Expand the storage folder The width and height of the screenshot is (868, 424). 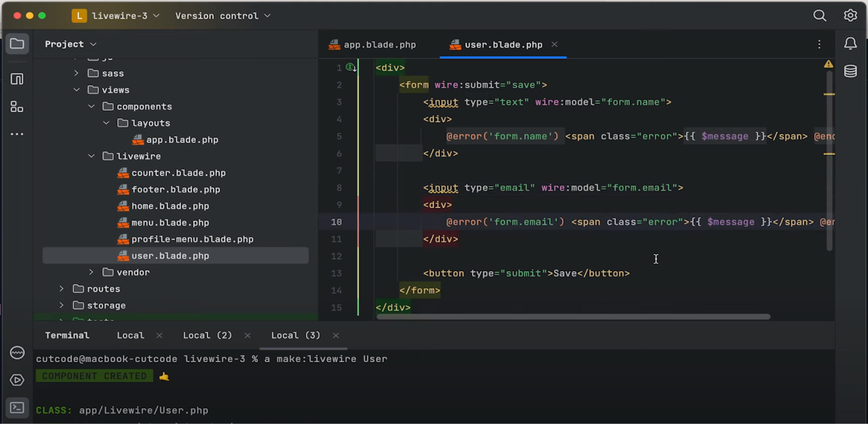[x=62, y=305]
